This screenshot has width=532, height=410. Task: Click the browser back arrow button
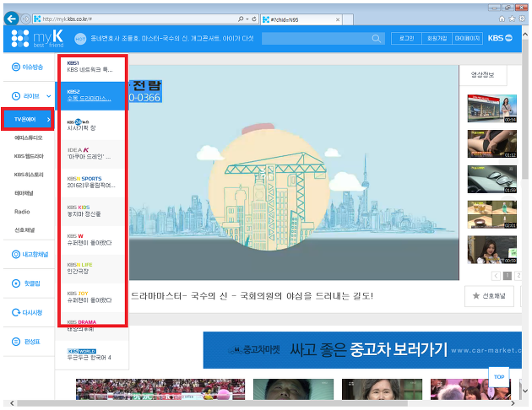(11, 19)
